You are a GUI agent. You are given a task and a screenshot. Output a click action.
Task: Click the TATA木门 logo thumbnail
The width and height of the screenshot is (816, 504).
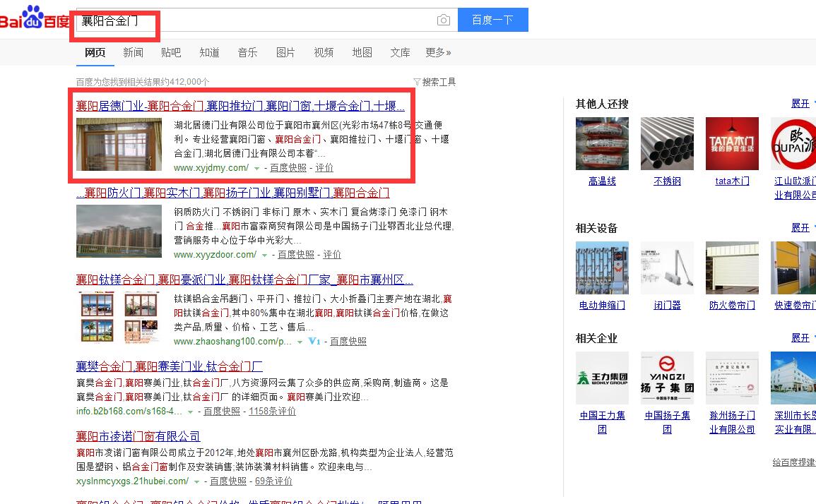click(732, 143)
